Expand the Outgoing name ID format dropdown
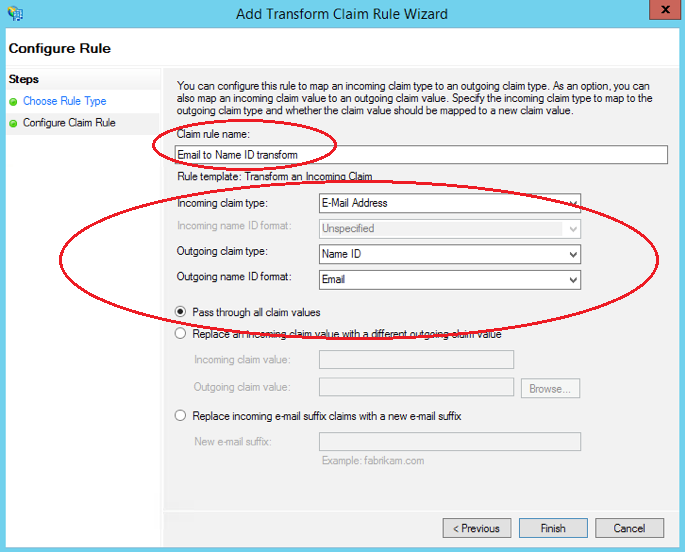This screenshot has width=685, height=552. click(450, 279)
